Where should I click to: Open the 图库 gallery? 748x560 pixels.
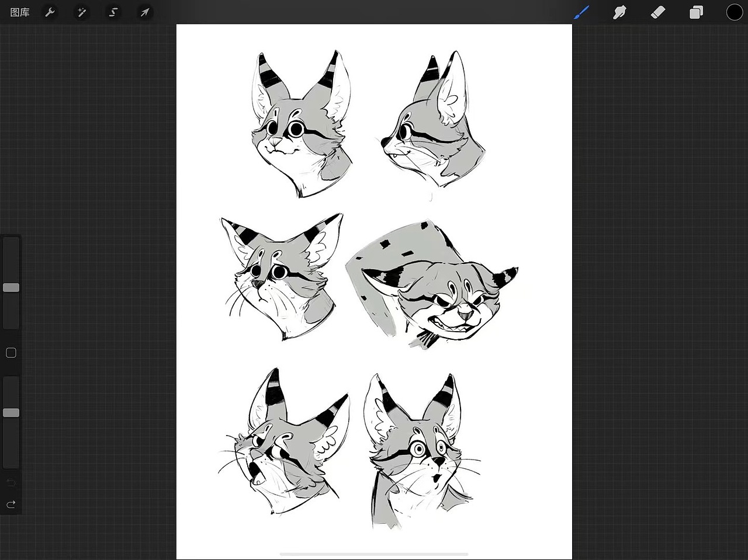[x=20, y=12]
